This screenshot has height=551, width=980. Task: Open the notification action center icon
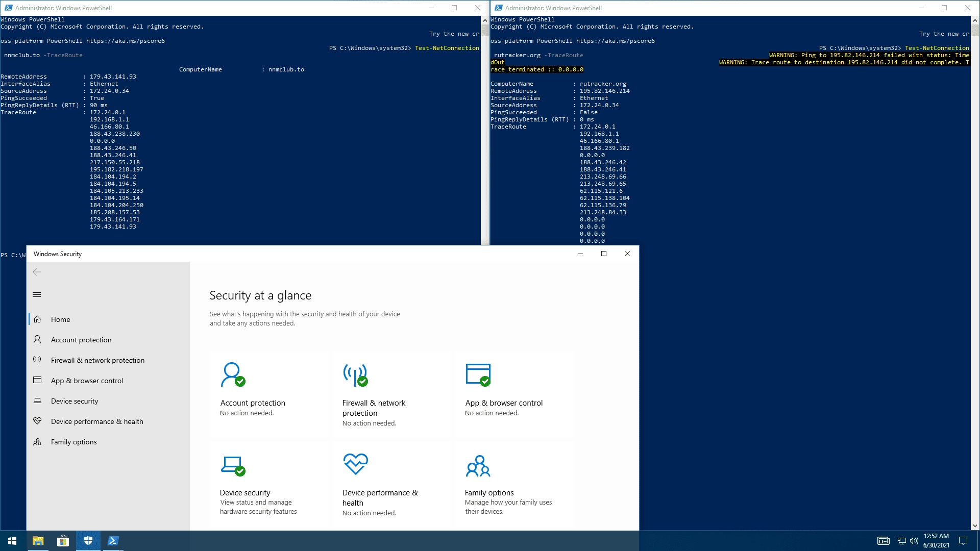click(963, 541)
